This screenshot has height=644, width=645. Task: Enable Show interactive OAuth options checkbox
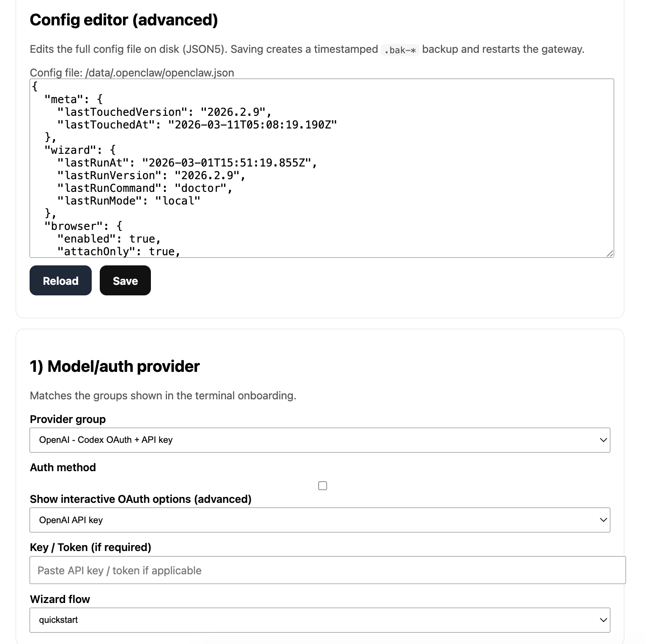pos(322,486)
